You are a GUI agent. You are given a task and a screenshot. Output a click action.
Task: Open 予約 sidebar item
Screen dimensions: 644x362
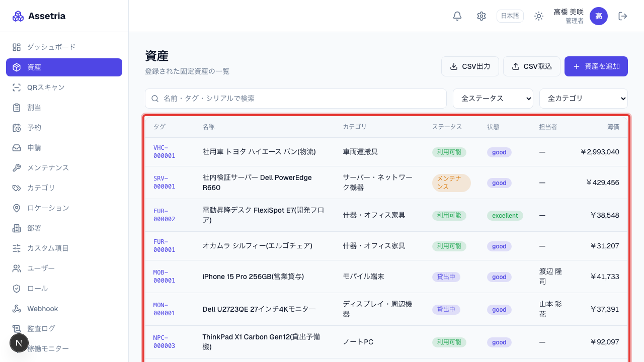point(64,128)
